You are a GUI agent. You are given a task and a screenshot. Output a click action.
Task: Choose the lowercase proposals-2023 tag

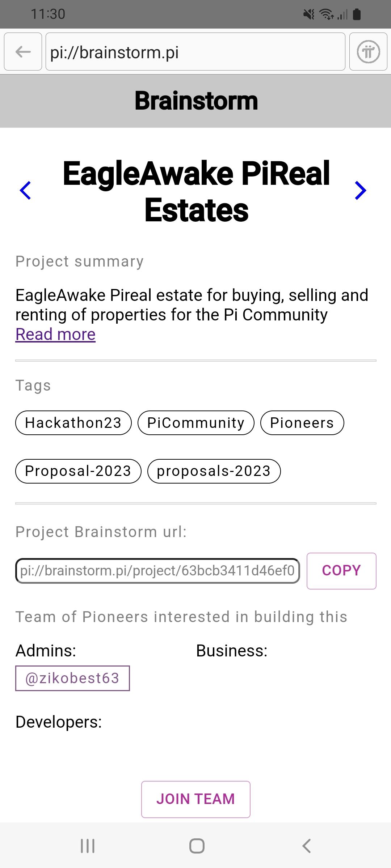pos(214,471)
